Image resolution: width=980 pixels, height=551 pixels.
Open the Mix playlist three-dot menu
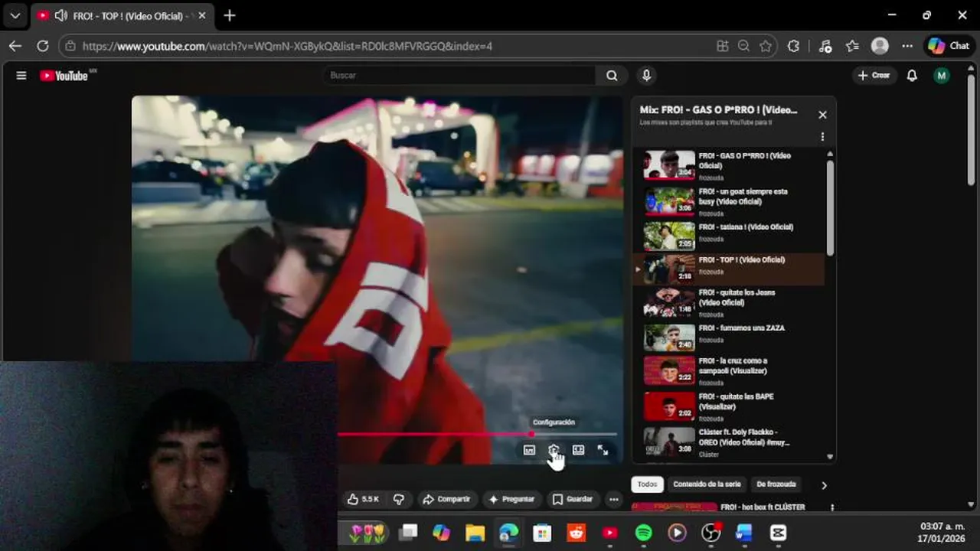coord(822,137)
